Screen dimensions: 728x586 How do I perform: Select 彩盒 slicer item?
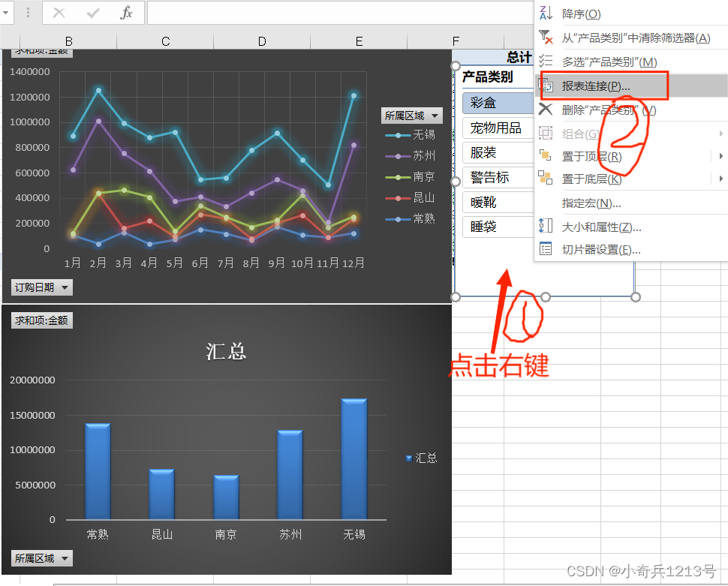tap(498, 103)
